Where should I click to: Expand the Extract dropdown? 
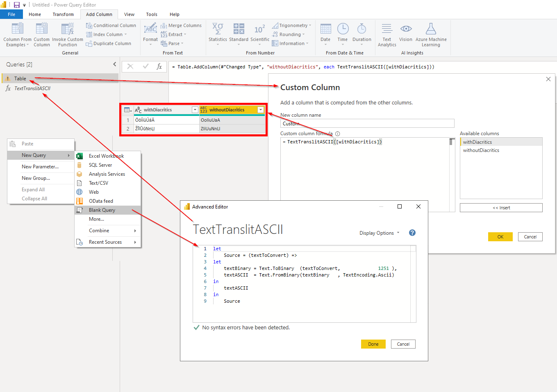click(185, 34)
